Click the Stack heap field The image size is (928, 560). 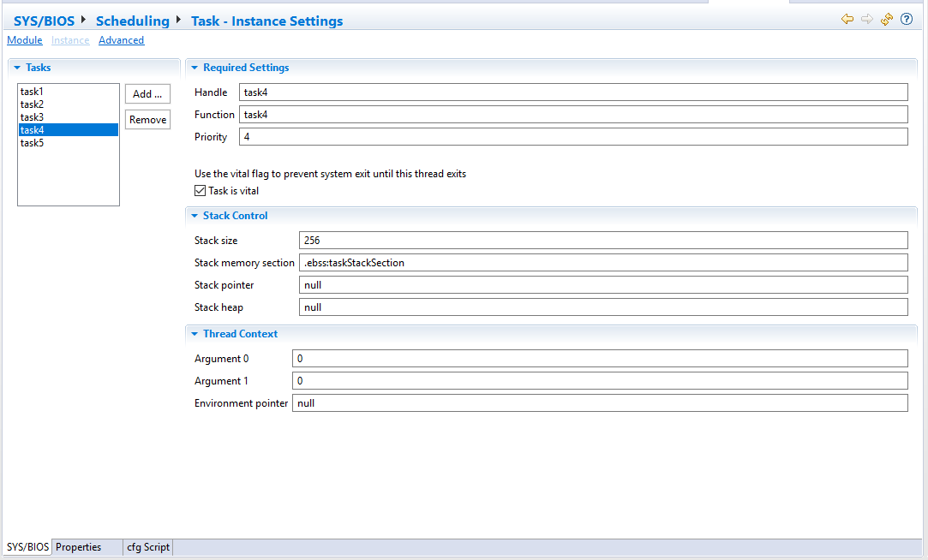click(604, 307)
